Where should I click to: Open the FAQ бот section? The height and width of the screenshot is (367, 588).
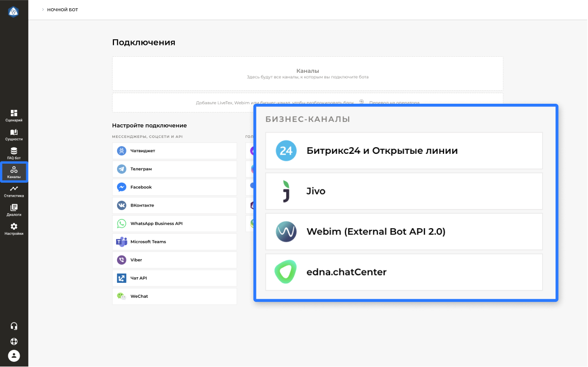14,153
